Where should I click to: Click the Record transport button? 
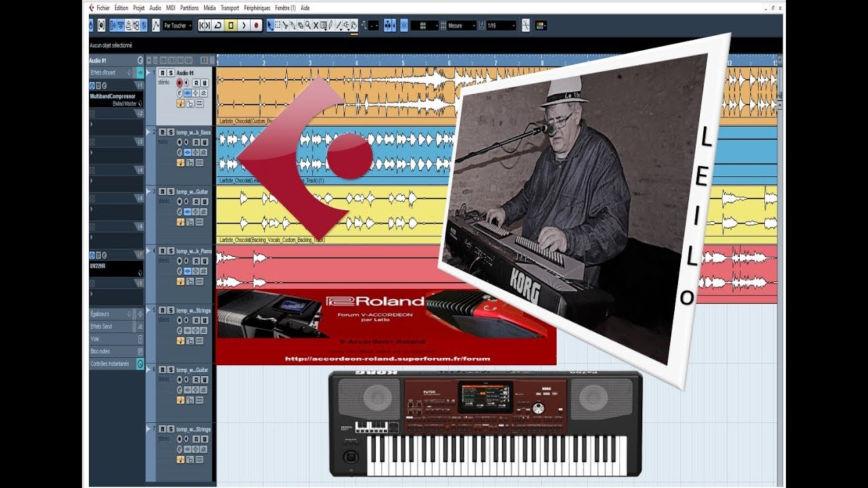point(256,25)
